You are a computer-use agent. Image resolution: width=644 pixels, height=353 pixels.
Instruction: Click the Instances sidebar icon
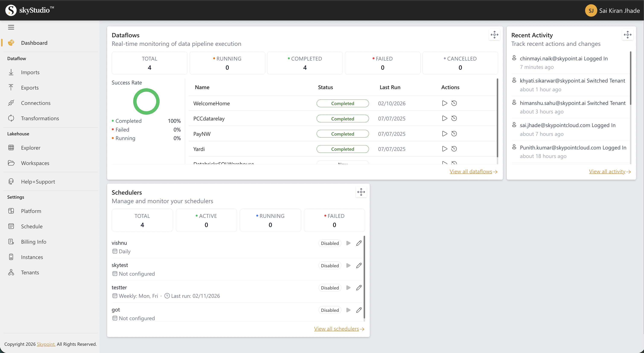click(x=12, y=257)
